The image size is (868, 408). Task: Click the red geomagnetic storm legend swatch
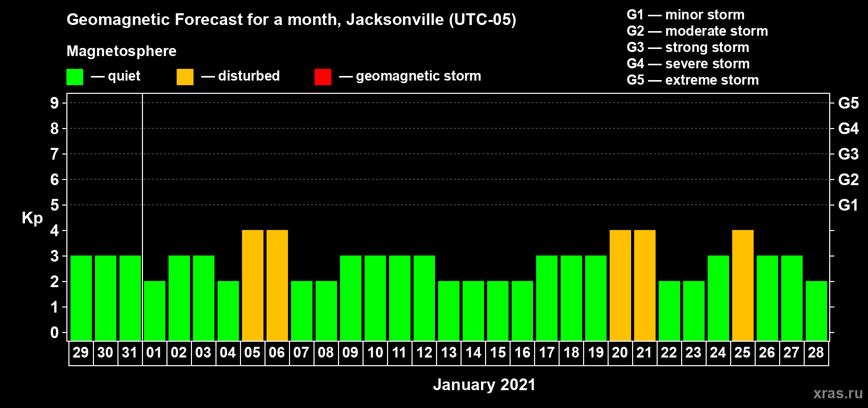click(323, 77)
